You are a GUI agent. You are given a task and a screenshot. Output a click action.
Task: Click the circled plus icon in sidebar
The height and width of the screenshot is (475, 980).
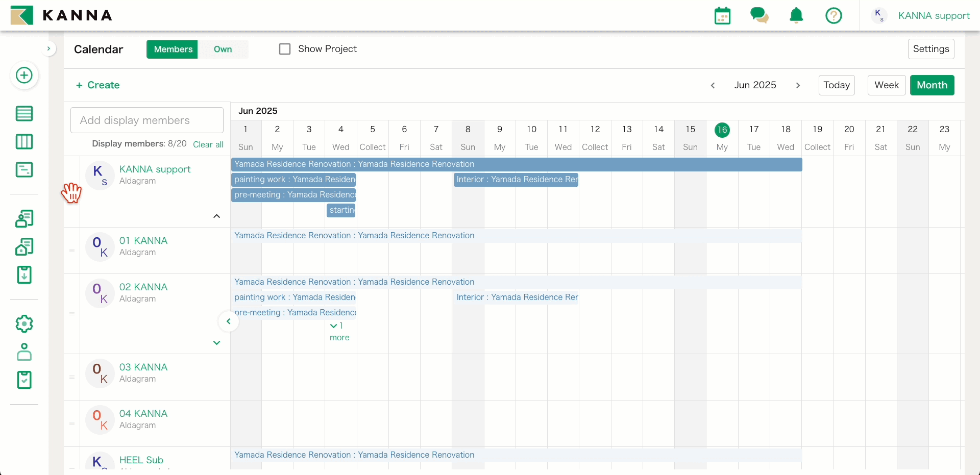click(24, 76)
